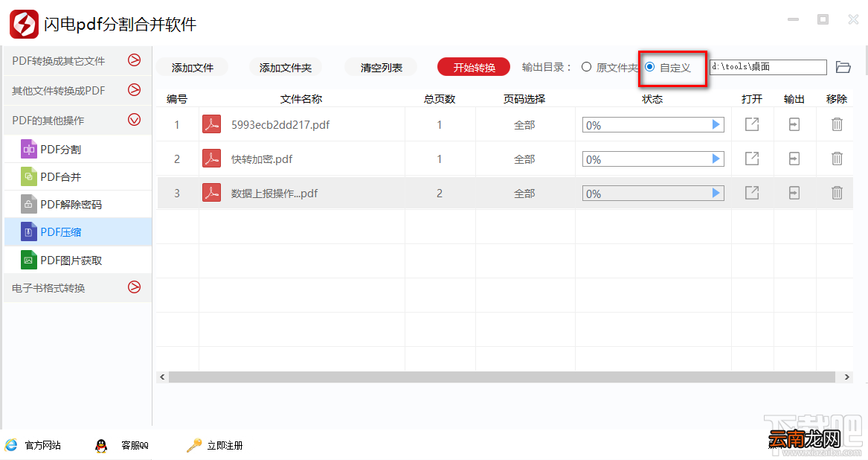Delete 快转加密.pdf using trash icon
This screenshot has width=868, height=460.
coord(837,159)
